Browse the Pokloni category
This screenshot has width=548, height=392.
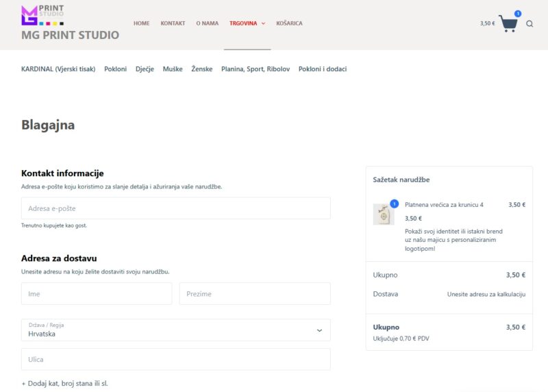point(115,69)
